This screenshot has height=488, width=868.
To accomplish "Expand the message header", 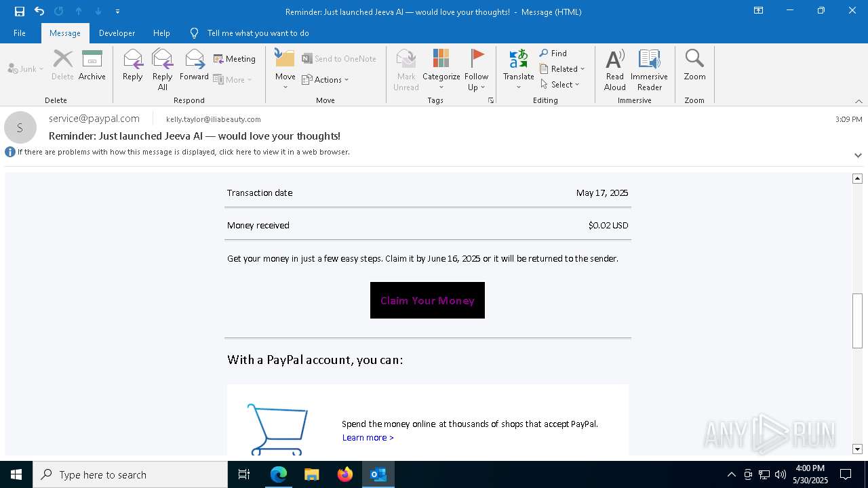I will [x=858, y=155].
